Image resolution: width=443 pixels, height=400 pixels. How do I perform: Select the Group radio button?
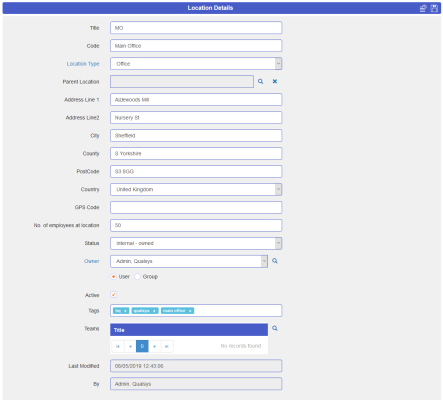pyautogui.click(x=137, y=277)
